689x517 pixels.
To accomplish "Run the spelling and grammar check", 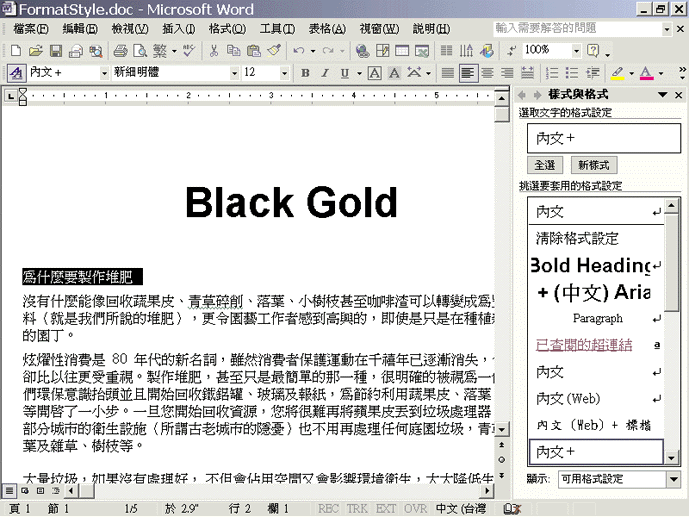I will [189, 51].
